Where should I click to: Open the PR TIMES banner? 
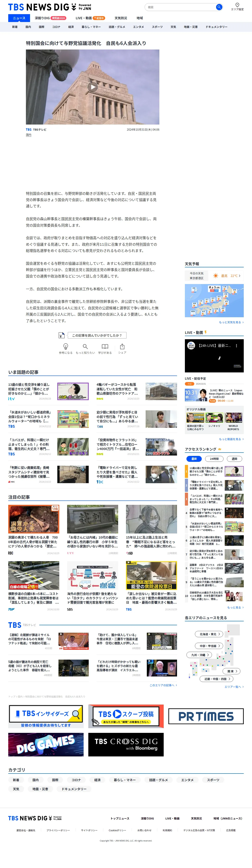pos(206,716)
